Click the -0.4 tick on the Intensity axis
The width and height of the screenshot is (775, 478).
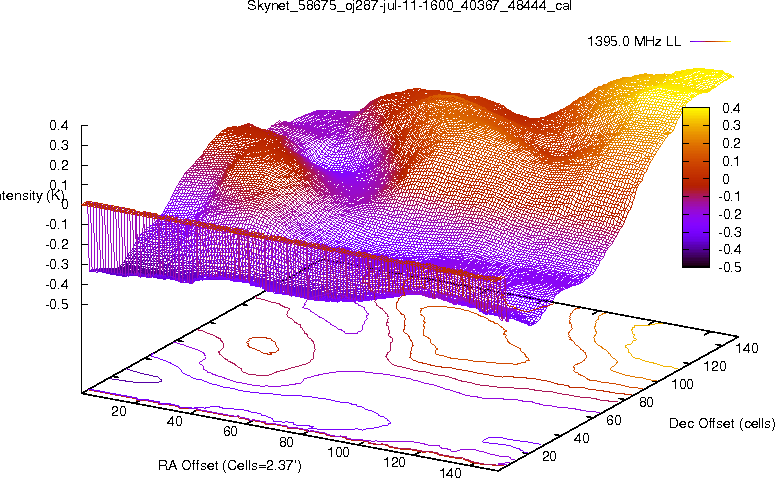57,284
